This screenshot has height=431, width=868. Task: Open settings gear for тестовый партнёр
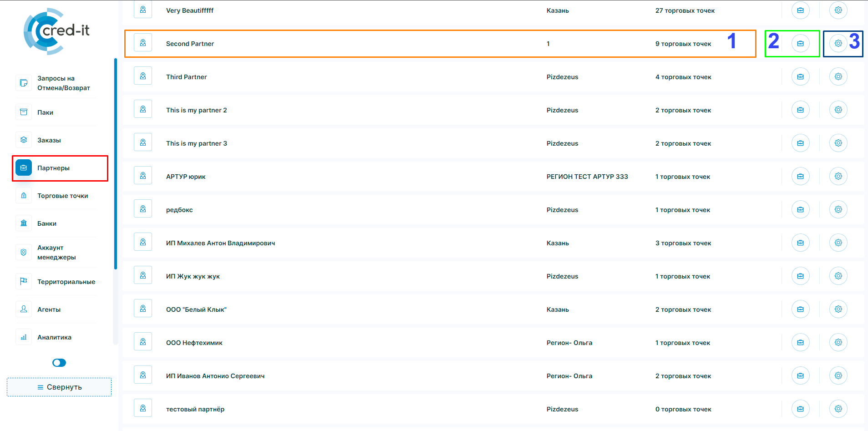(x=838, y=409)
